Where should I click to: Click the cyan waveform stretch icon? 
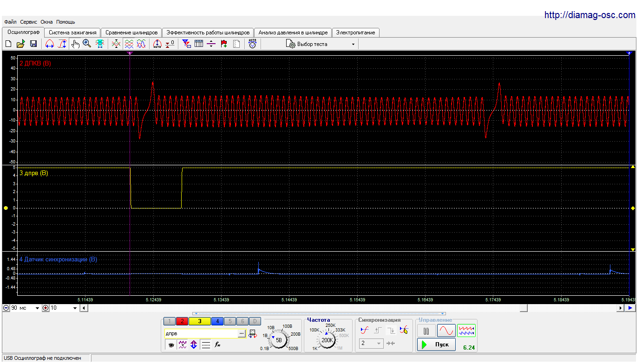[x=99, y=44]
